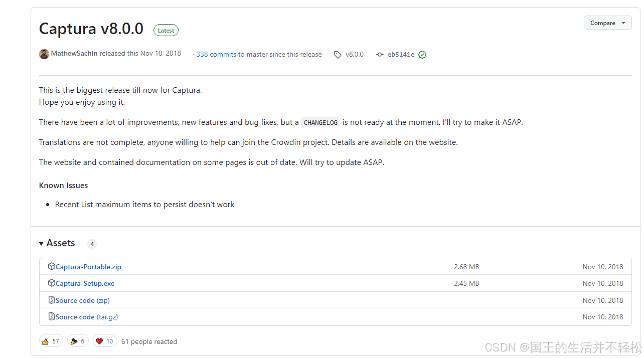Screen dimensions: 644x358
Task: Click the file icon for Source code (tar.gz)
Action: pos(51,316)
